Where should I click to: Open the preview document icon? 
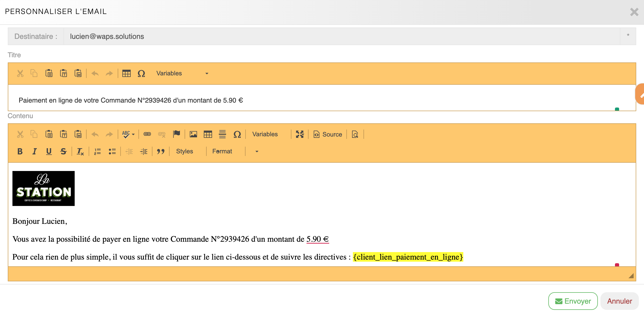(x=355, y=134)
